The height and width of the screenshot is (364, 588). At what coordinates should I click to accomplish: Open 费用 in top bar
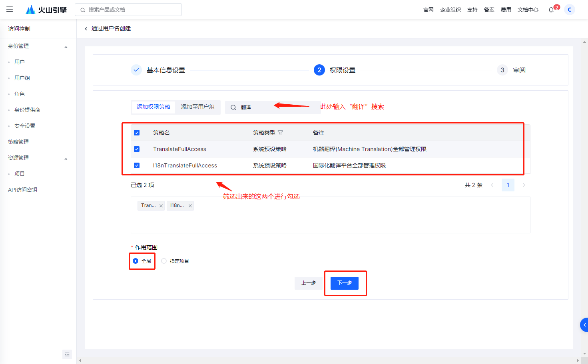coord(506,10)
